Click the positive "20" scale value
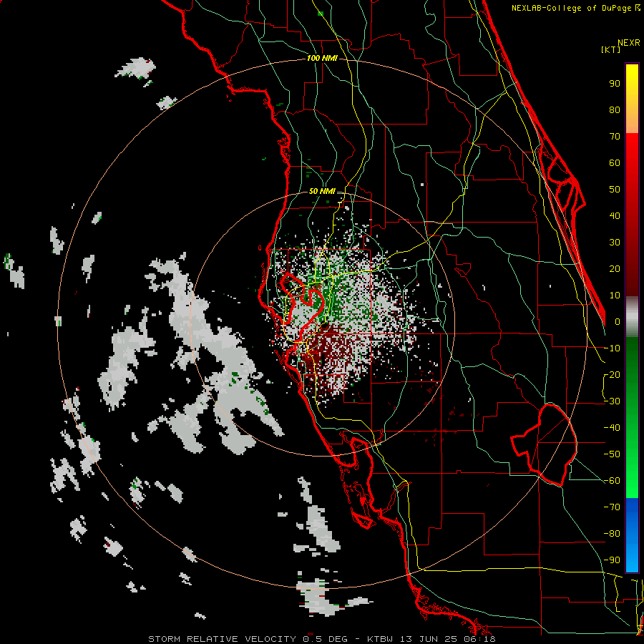 pos(615,269)
